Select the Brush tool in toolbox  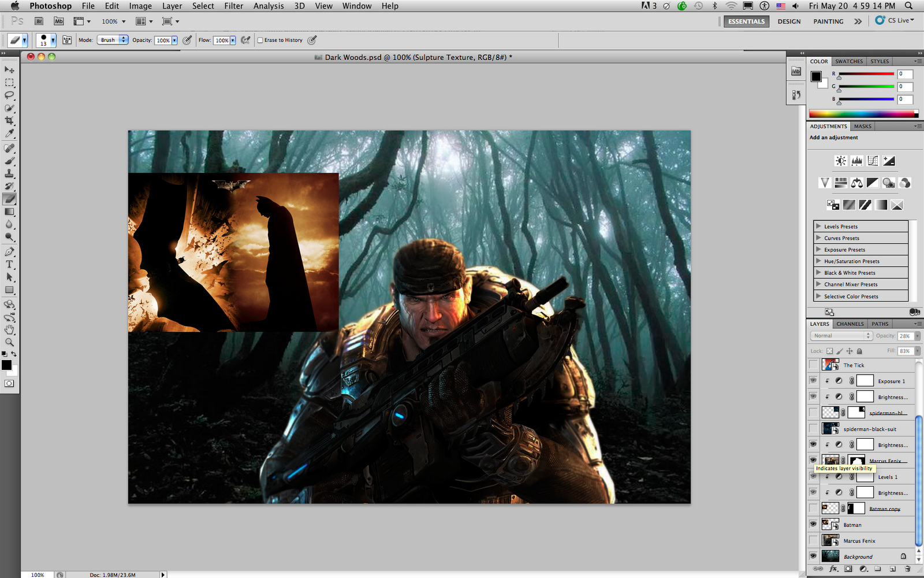coord(9,161)
